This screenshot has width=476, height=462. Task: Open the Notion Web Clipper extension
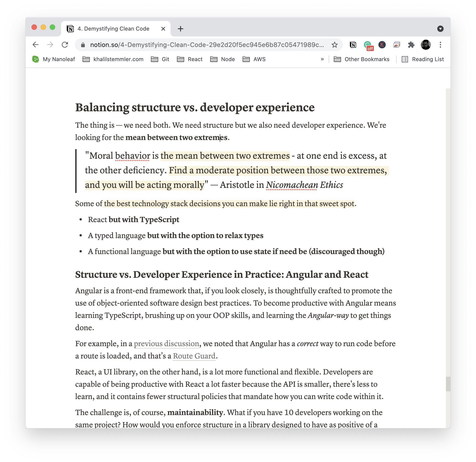[x=353, y=45]
